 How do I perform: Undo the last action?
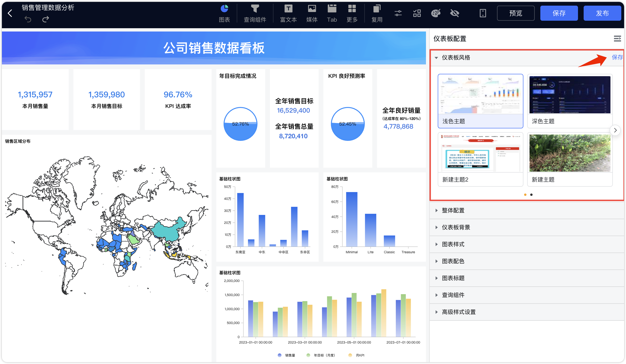tap(28, 19)
